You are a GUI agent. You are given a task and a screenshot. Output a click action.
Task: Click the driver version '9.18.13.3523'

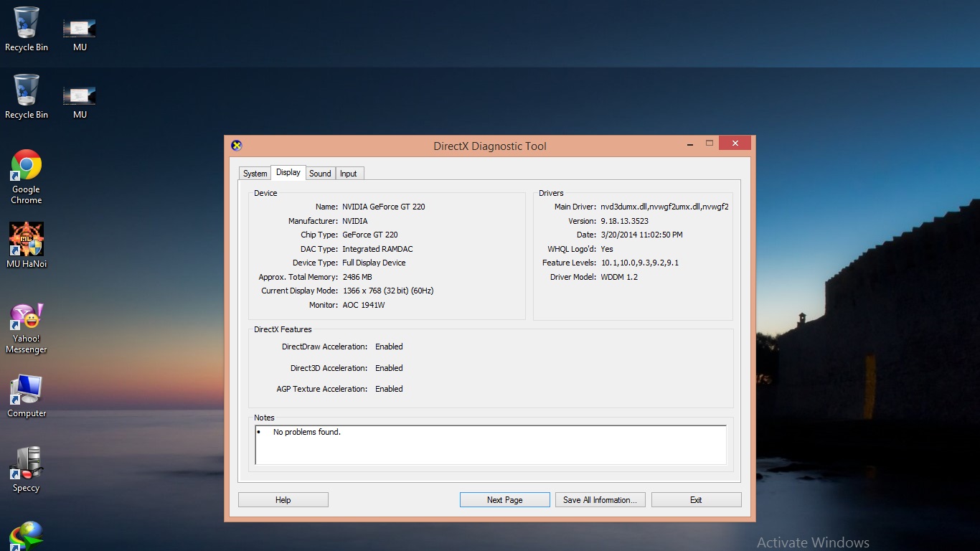pos(624,221)
